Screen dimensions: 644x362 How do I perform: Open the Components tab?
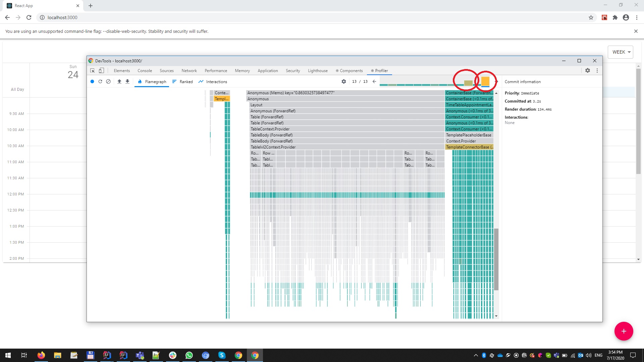tap(350, 71)
